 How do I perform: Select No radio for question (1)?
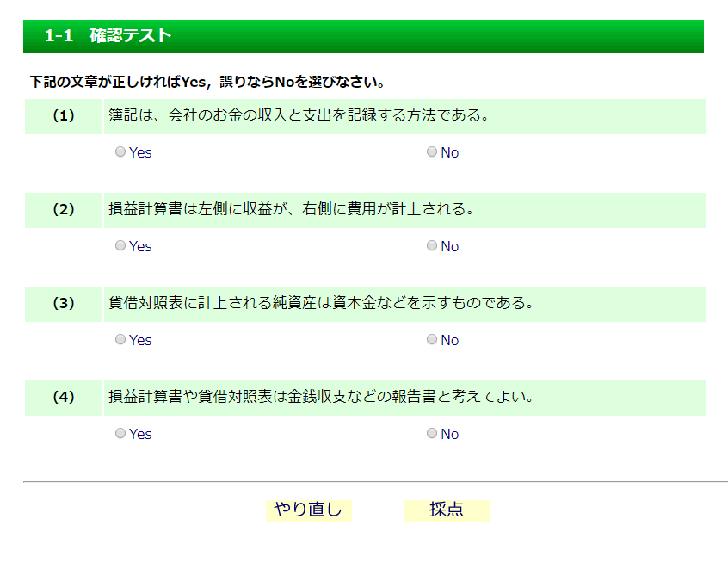pyautogui.click(x=432, y=151)
